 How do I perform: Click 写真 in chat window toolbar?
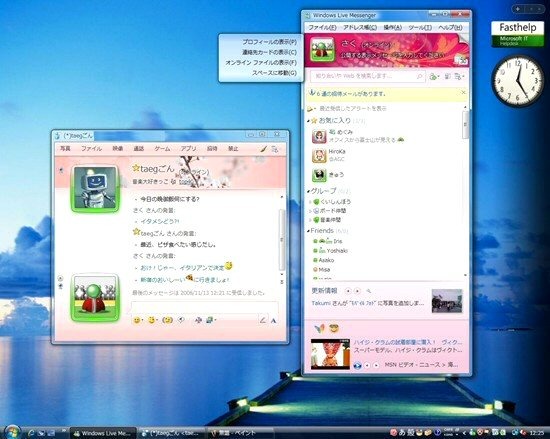(x=65, y=149)
